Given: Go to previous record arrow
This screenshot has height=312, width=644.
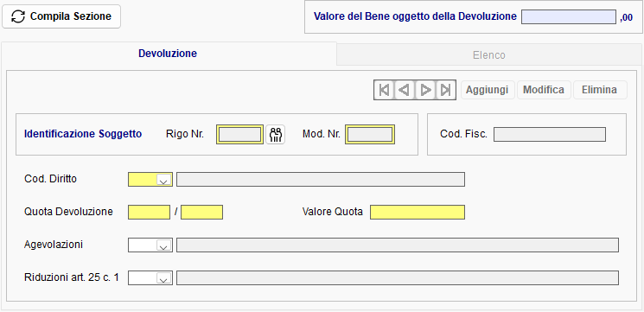Looking at the screenshot, I should pyautogui.click(x=405, y=90).
